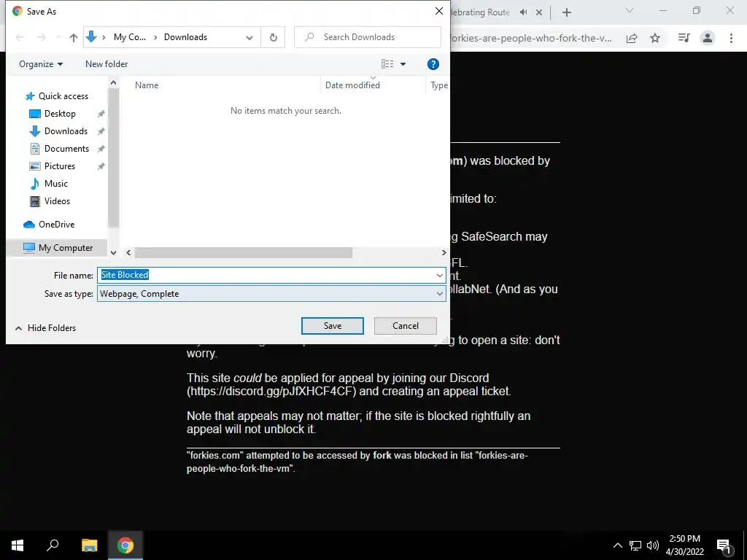
Task: Share this page icon in Chrome
Action: click(632, 38)
